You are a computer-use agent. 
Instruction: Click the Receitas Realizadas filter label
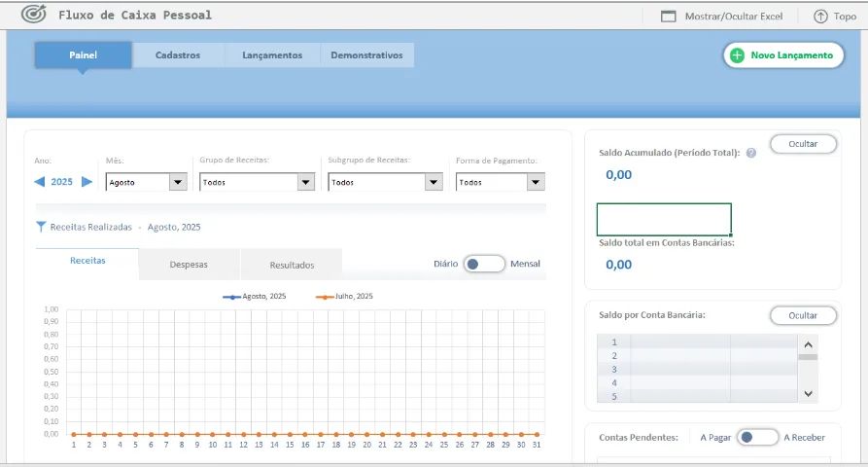pyautogui.click(x=90, y=227)
